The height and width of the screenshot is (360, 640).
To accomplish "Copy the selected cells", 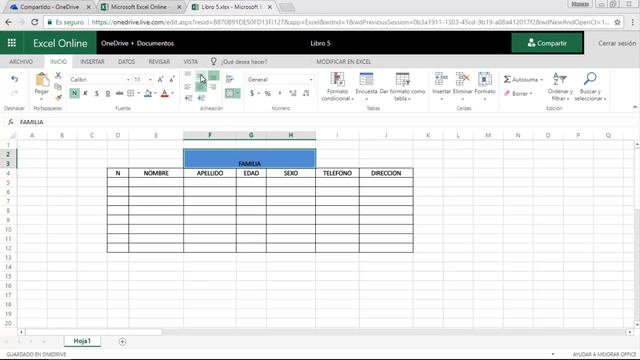I will click(x=58, y=87).
